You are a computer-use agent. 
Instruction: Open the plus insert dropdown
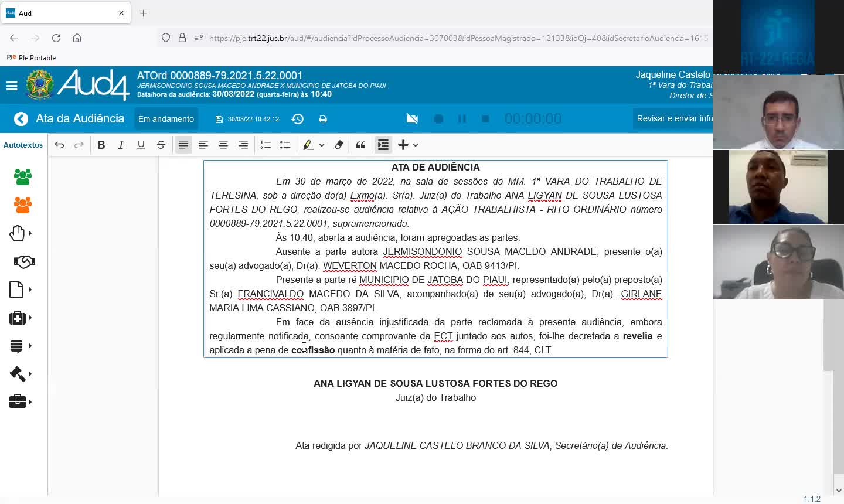click(409, 145)
